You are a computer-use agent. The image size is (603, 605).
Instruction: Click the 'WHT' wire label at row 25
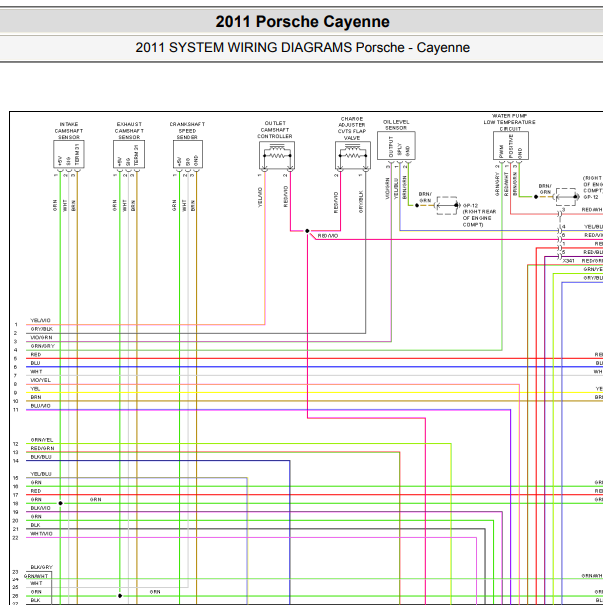click(x=36, y=583)
